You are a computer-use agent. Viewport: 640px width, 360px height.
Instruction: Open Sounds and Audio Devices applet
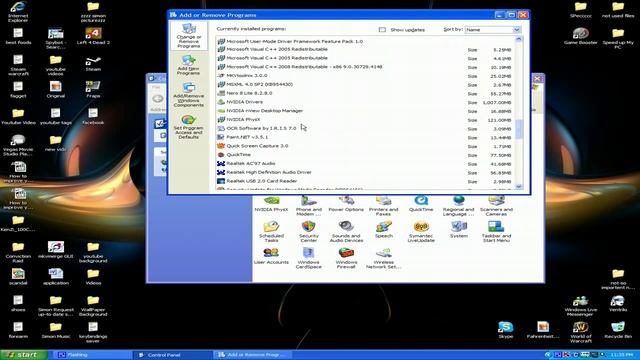coord(346,231)
